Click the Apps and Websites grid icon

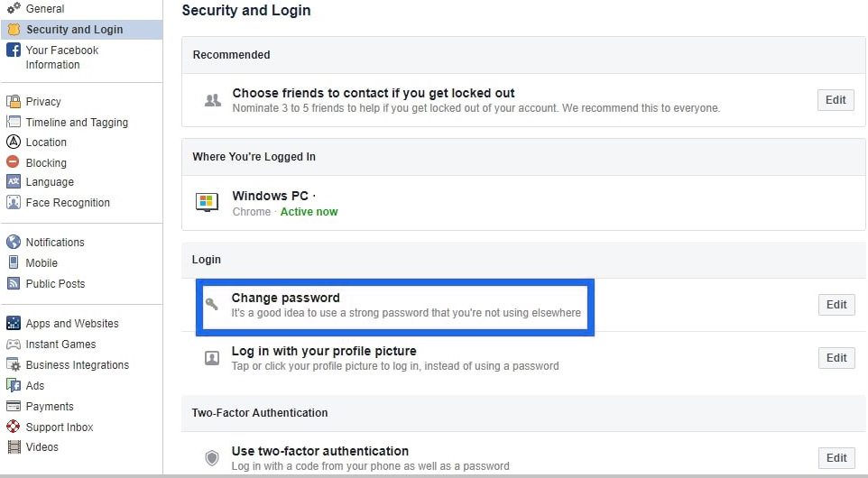[x=14, y=324]
